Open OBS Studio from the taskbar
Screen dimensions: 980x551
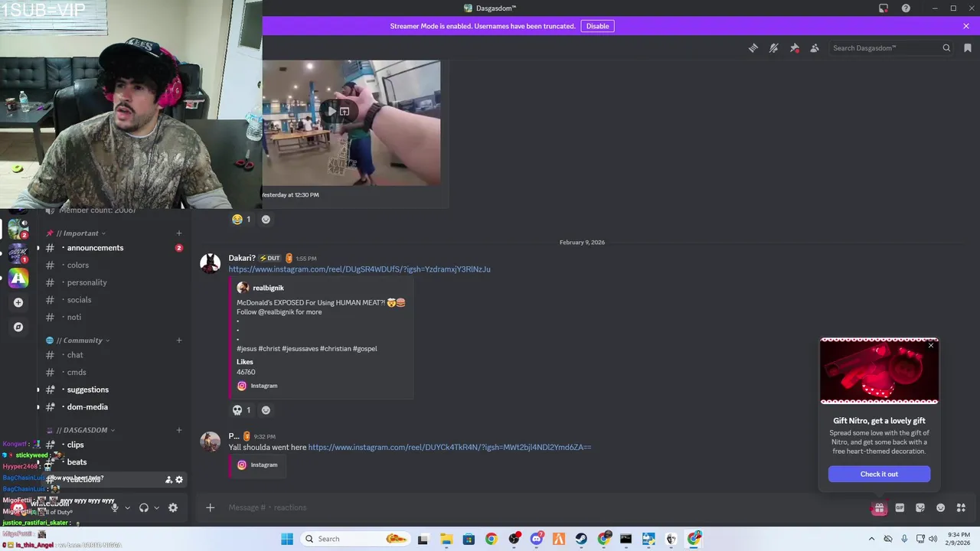[x=514, y=539]
